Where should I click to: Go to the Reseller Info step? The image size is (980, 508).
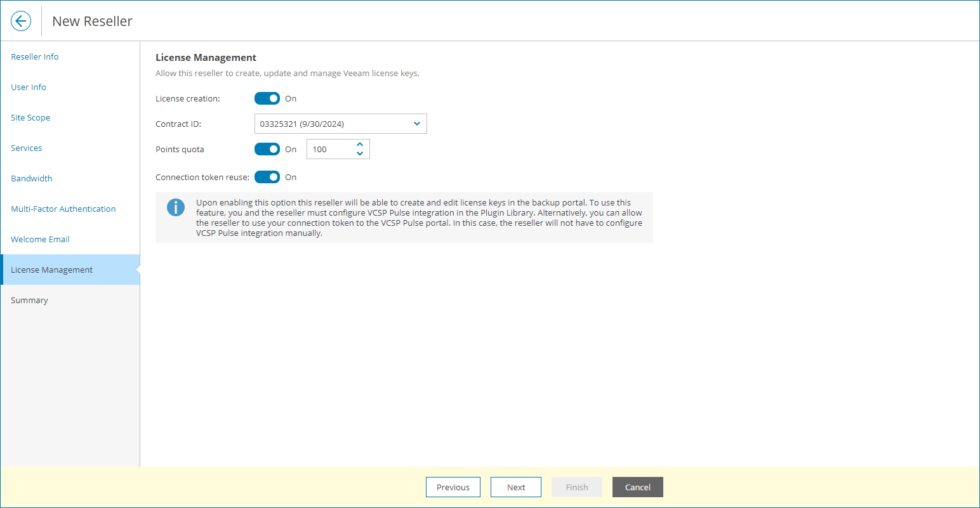[x=35, y=56]
